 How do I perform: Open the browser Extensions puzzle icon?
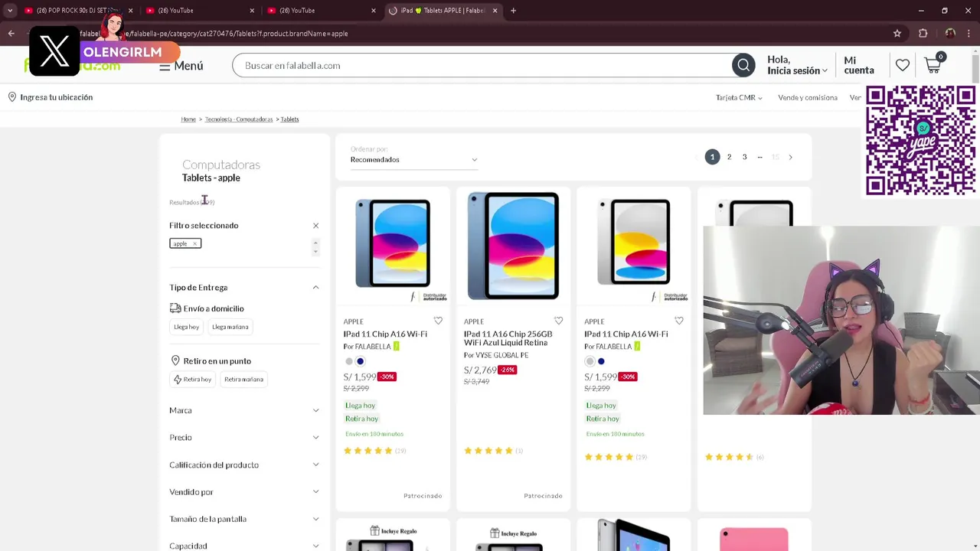pos(923,34)
